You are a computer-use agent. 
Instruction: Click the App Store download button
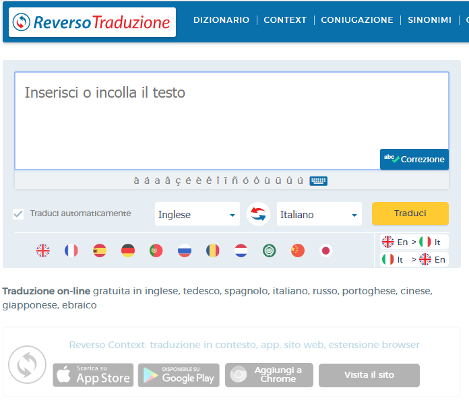[x=93, y=375]
